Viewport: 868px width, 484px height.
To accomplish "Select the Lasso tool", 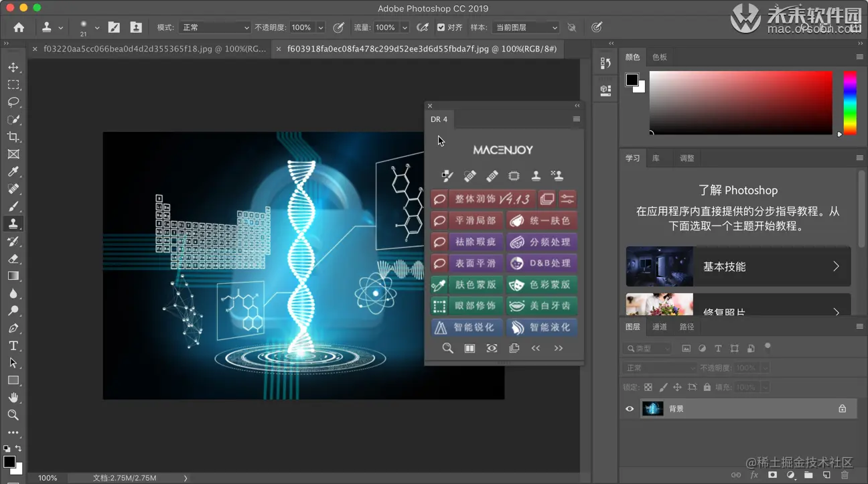I will tap(13, 102).
